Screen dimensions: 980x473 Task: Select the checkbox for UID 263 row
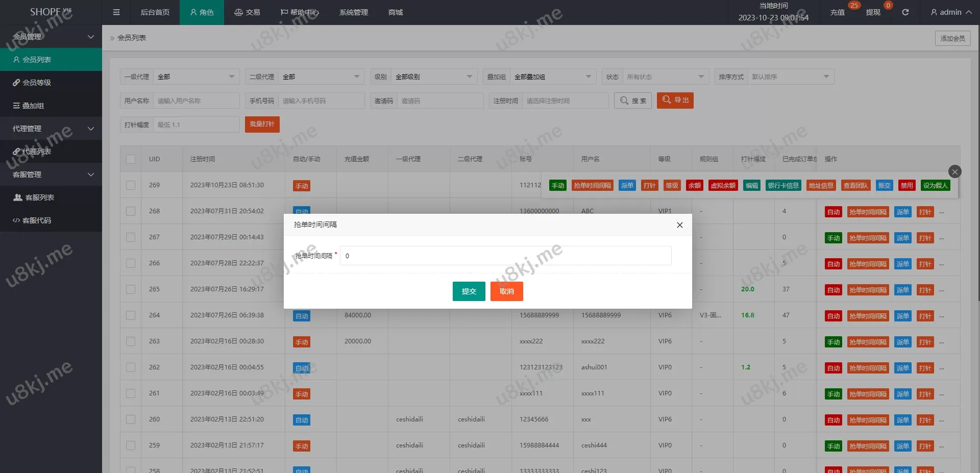pos(131,341)
